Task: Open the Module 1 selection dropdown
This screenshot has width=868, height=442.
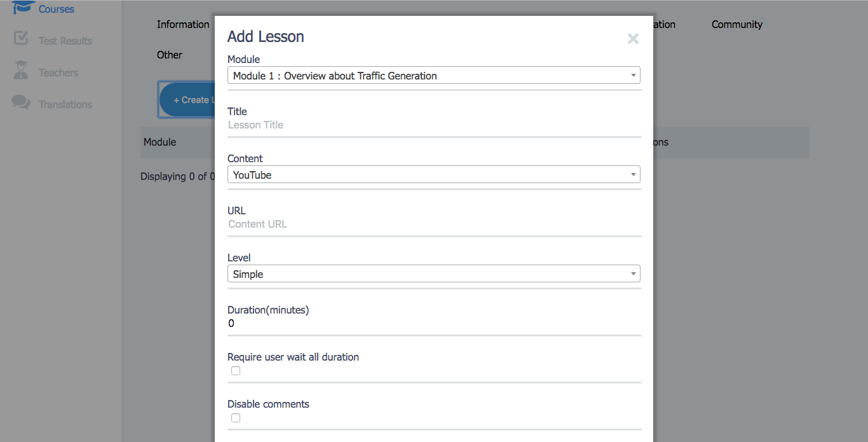Action: tap(434, 76)
